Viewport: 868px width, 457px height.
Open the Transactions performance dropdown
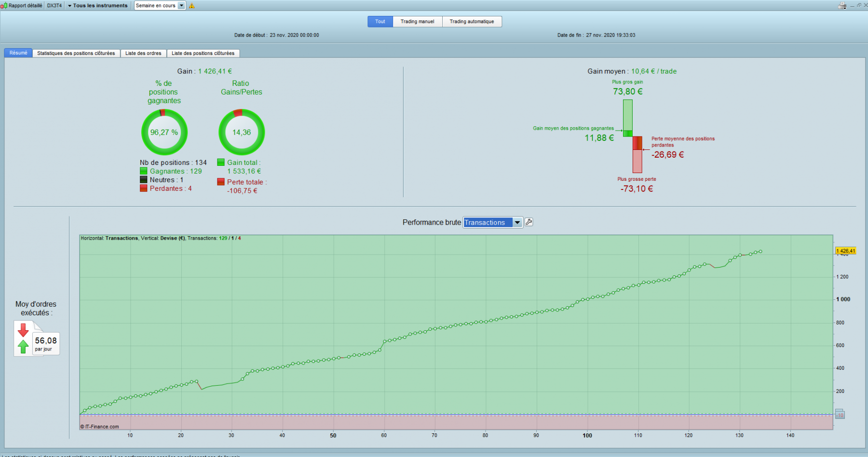pyautogui.click(x=493, y=222)
